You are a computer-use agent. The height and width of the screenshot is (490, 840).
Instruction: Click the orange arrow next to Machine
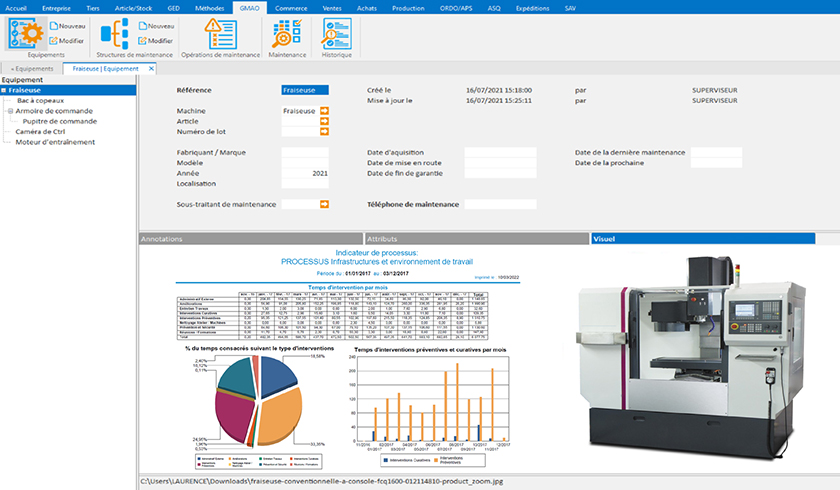click(x=324, y=111)
